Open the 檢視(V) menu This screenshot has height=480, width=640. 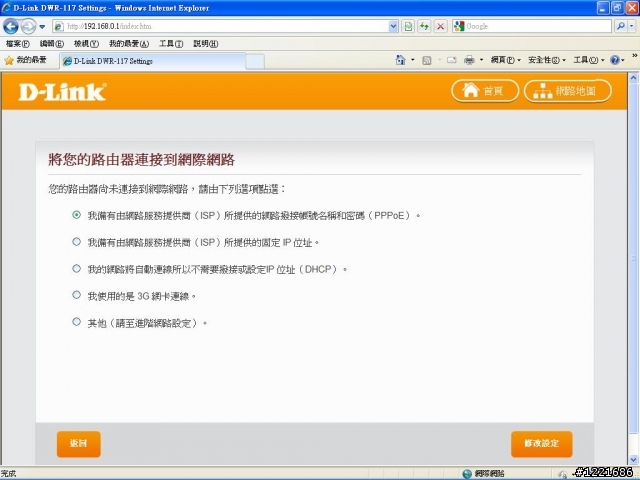click(x=86, y=44)
